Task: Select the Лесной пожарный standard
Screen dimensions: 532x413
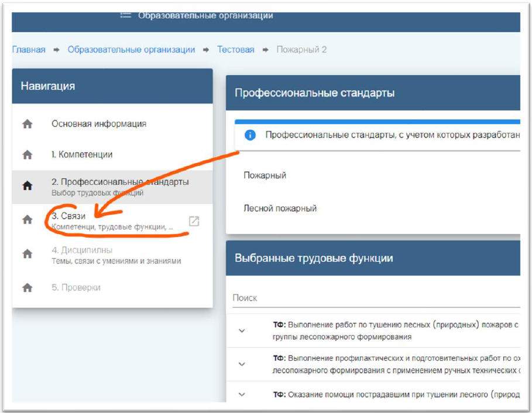Action: click(x=280, y=209)
